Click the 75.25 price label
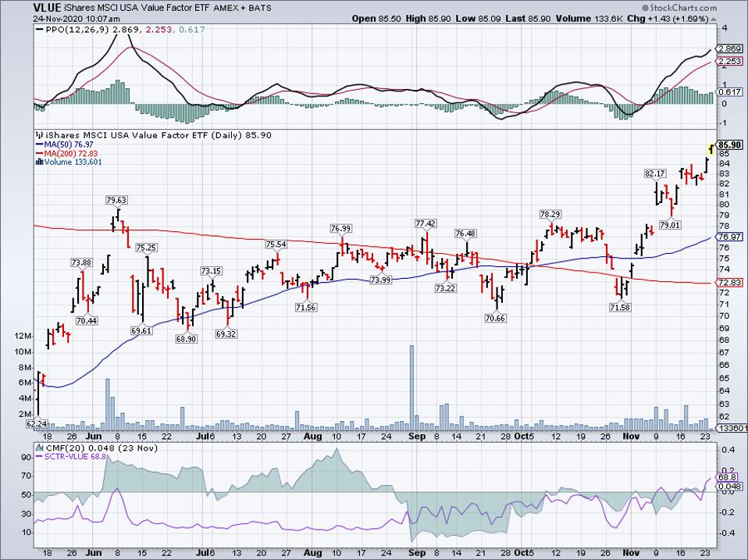 point(147,248)
